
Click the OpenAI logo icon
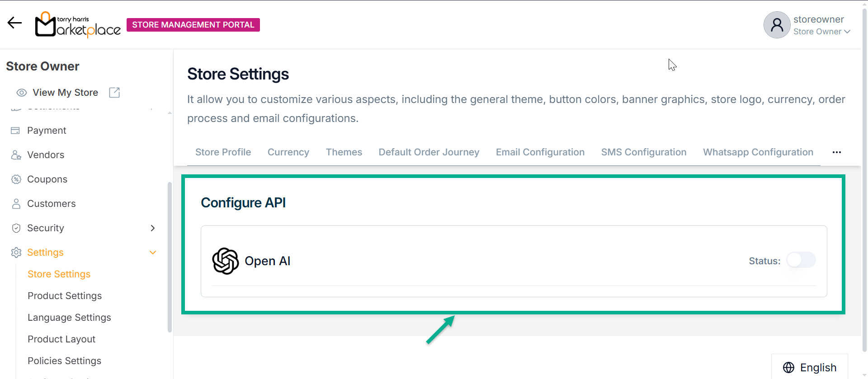click(x=225, y=261)
